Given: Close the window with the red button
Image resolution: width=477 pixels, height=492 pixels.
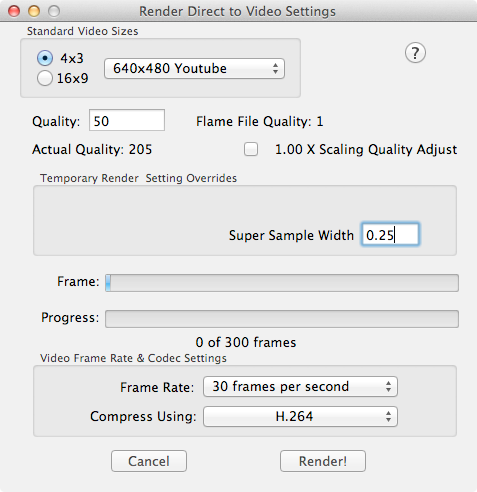Looking at the screenshot, I should (14, 11).
